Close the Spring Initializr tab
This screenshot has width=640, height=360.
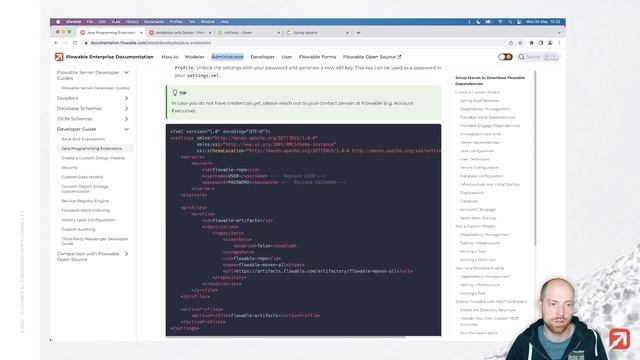click(347, 32)
